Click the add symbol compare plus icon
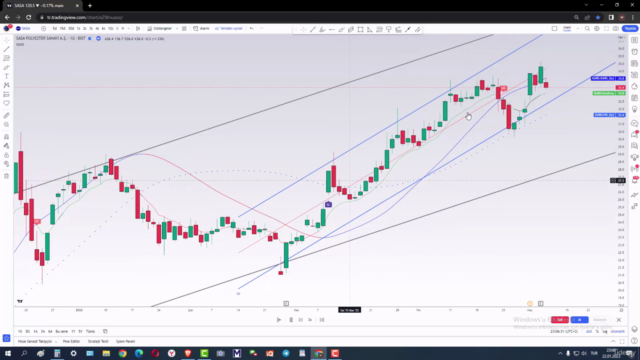 (43, 29)
